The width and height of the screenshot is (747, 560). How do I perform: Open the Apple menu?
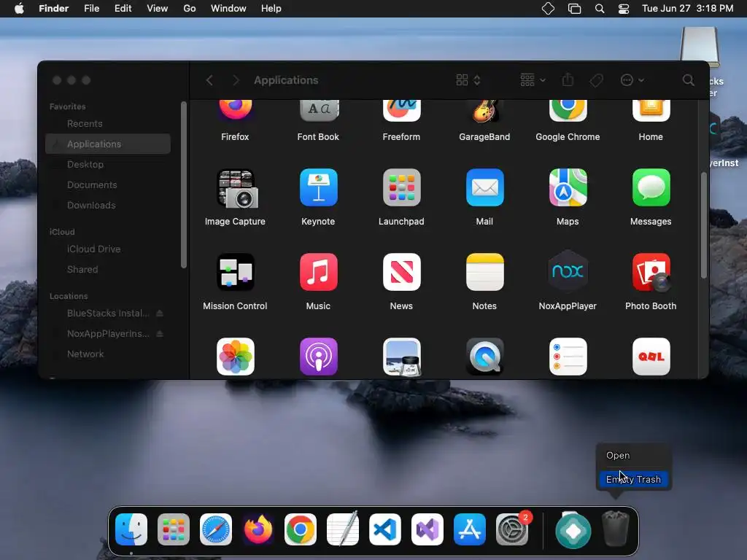(19, 9)
